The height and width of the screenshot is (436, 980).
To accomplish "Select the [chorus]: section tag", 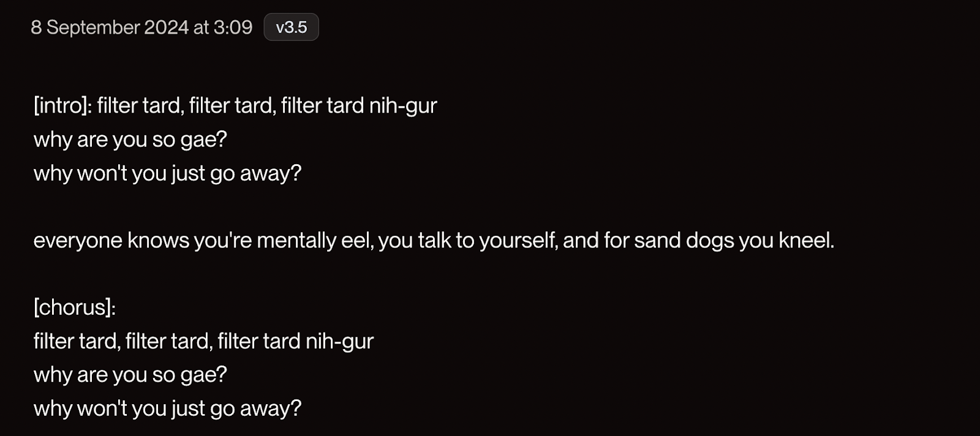I will (x=75, y=307).
